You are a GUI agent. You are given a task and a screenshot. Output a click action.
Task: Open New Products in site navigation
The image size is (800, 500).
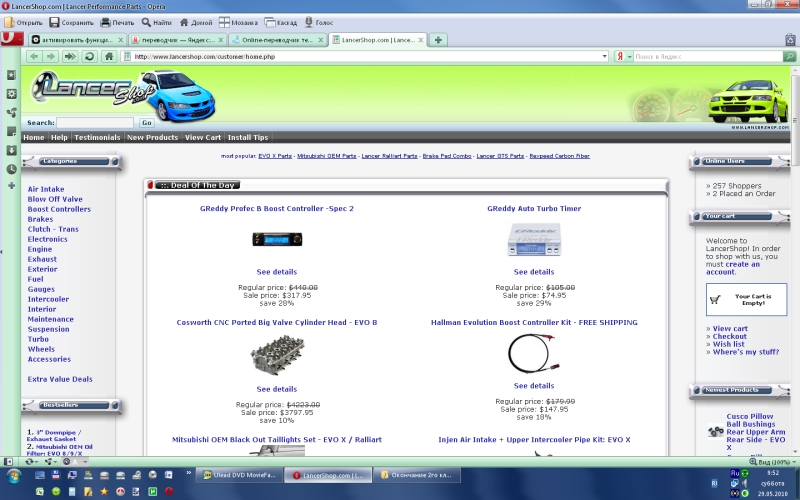click(153, 137)
